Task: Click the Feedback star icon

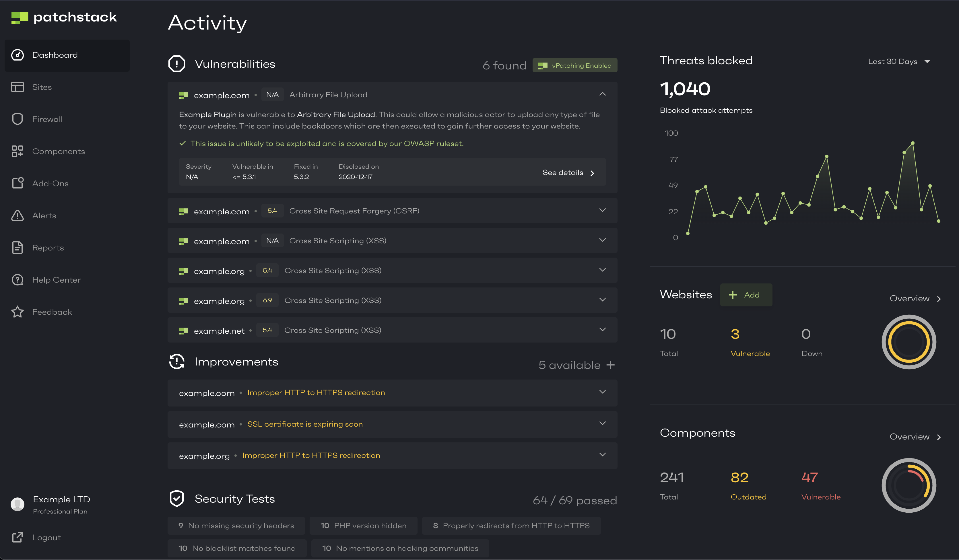Action: [x=18, y=312]
